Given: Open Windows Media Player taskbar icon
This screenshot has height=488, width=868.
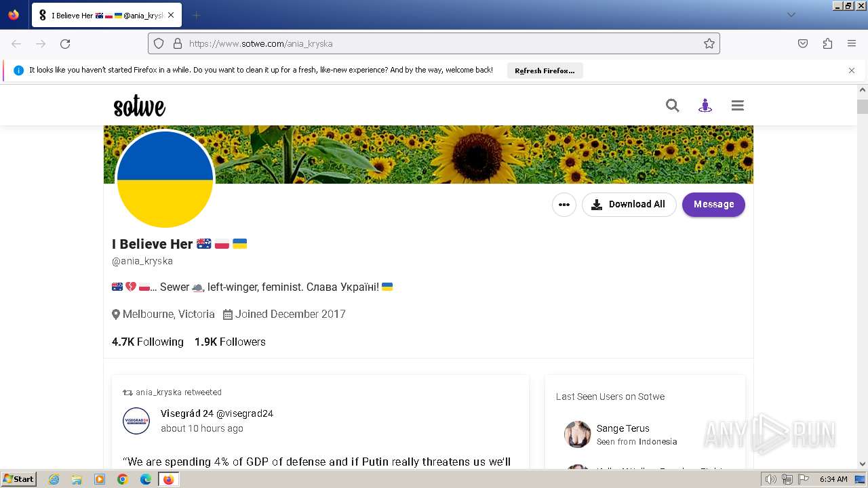Looking at the screenshot, I should point(100,479).
